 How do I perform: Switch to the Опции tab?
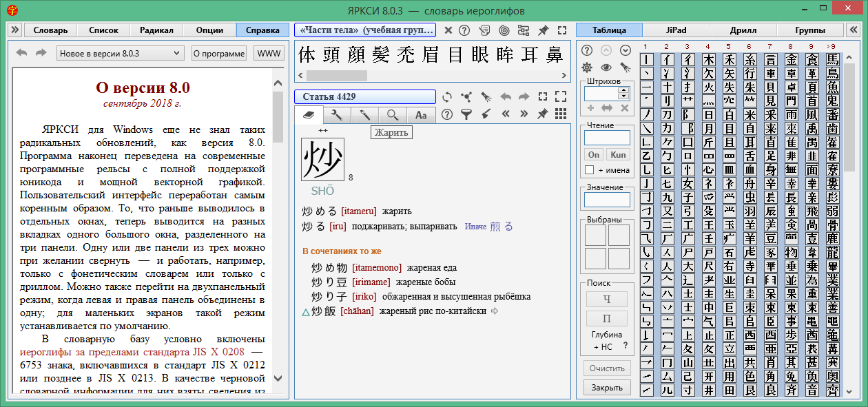(209, 30)
